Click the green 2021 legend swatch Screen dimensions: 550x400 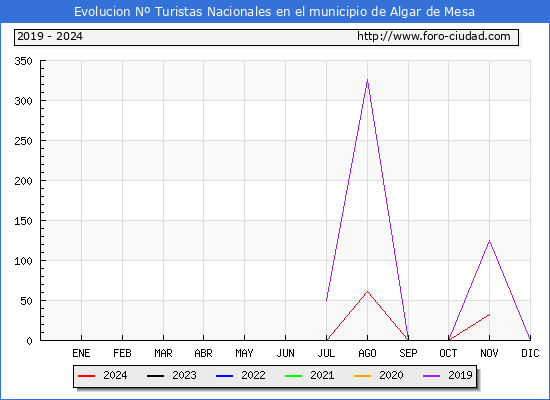(294, 376)
